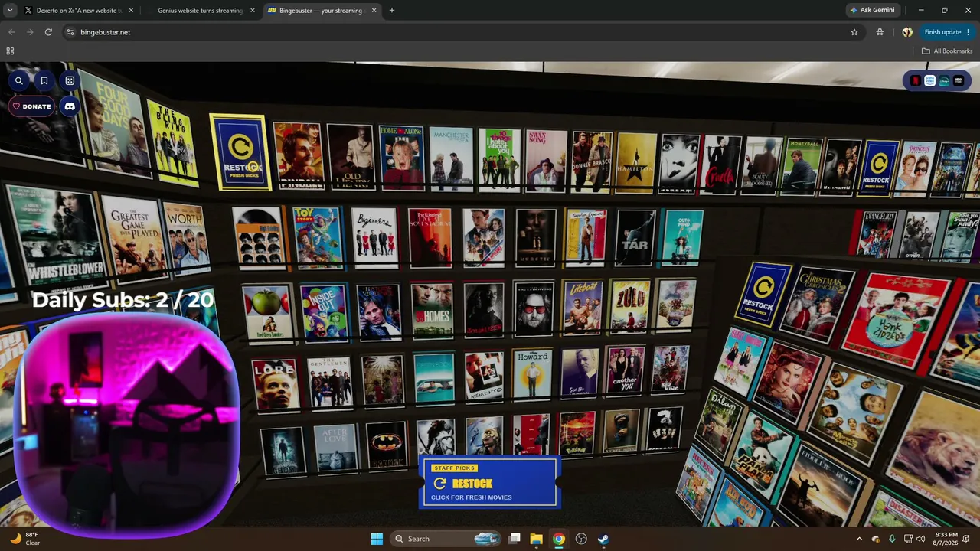The width and height of the screenshot is (980, 551).
Task: Choose the Tár movie poster
Action: [x=635, y=236]
